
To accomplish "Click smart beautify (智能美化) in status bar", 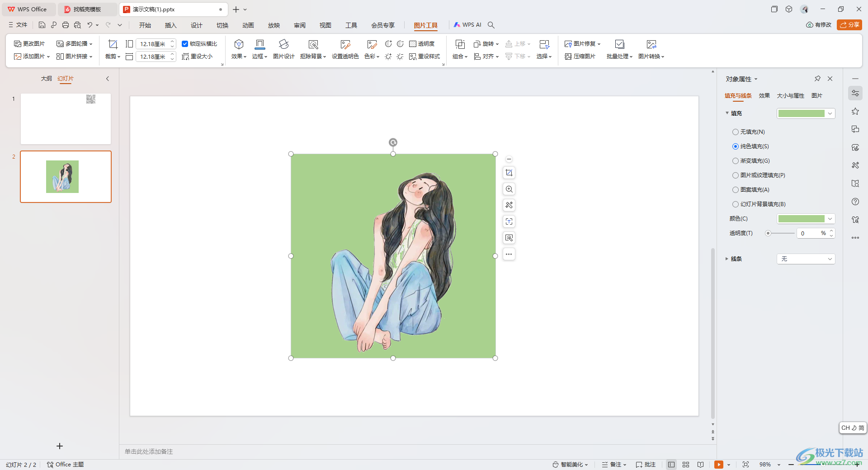I will 570,465.
